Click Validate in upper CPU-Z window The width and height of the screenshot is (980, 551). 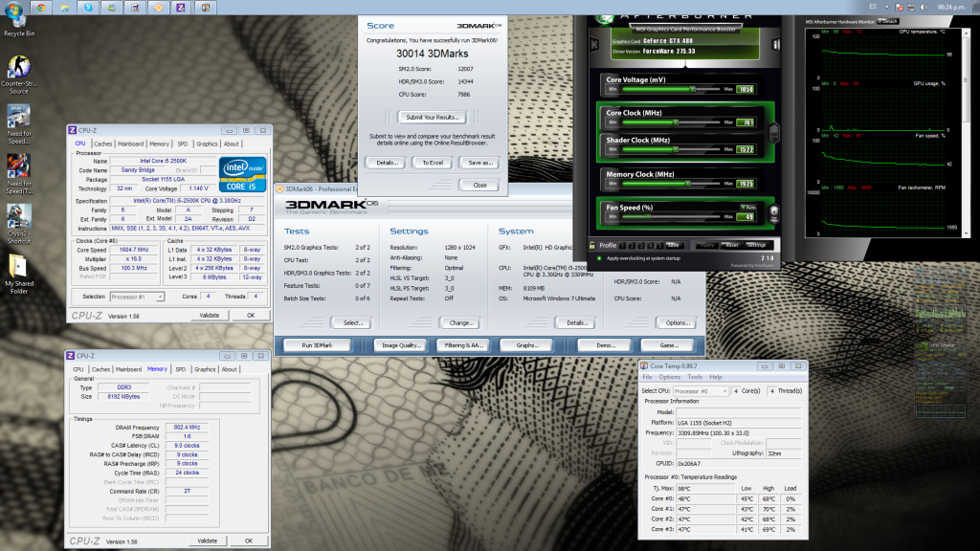pos(210,315)
